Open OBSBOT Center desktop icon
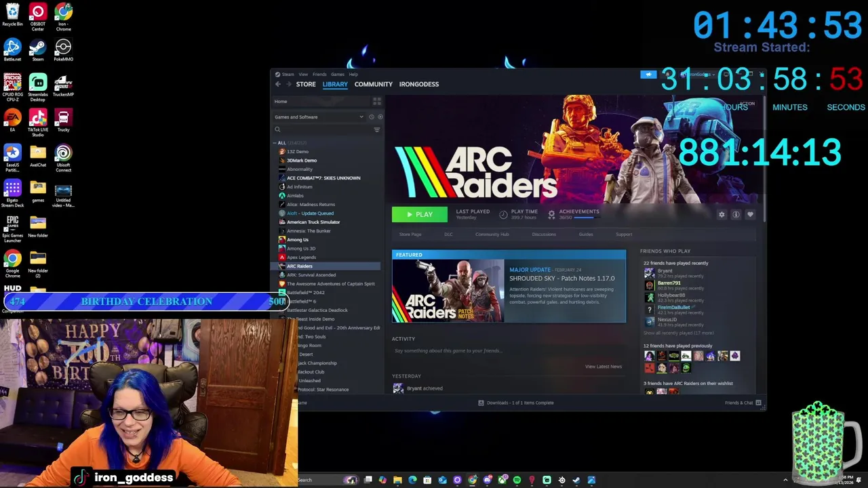Viewport: 868px width, 488px height. [38, 18]
